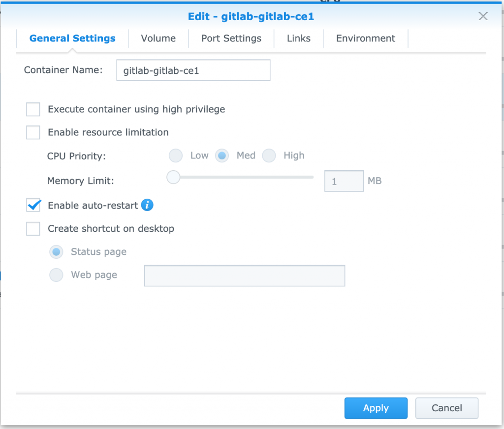Enable execute container using high privilege
Viewport: 504px width, 429px height.
pos(33,109)
